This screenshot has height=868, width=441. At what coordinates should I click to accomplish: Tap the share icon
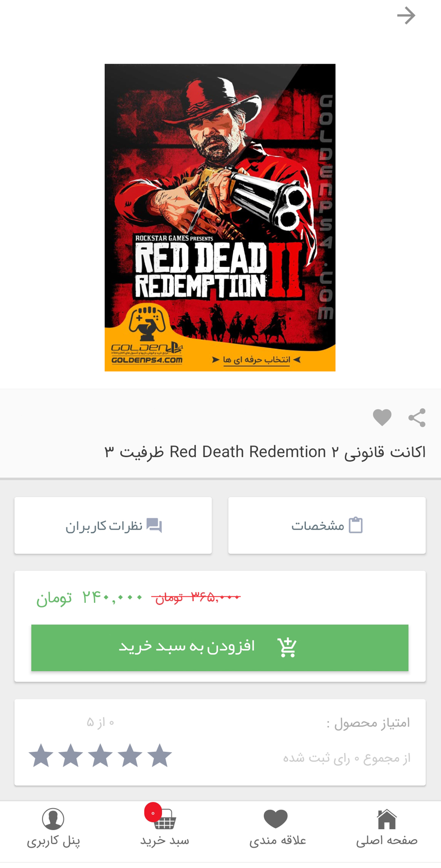point(417,418)
